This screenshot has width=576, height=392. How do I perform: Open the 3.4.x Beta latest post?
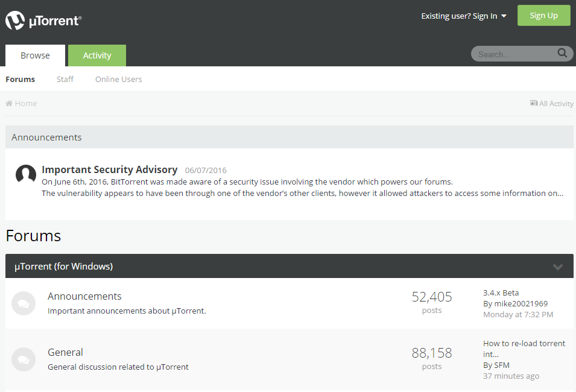[501, 293]
